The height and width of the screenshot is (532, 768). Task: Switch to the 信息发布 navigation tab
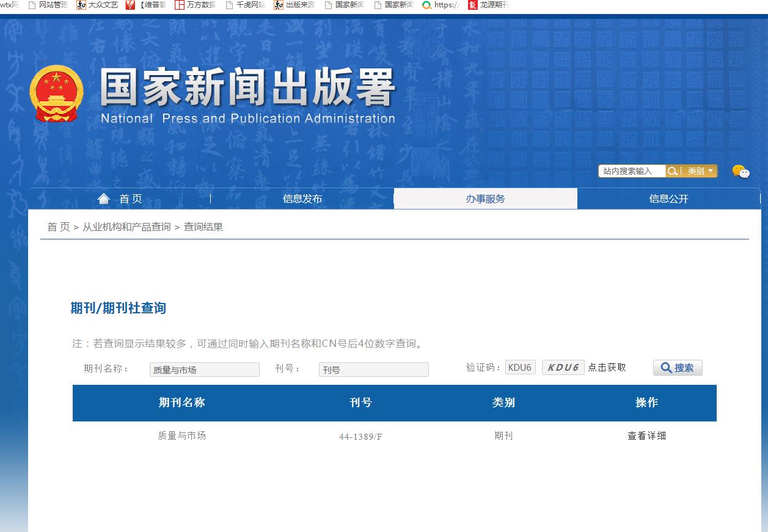tap(302, 198)
